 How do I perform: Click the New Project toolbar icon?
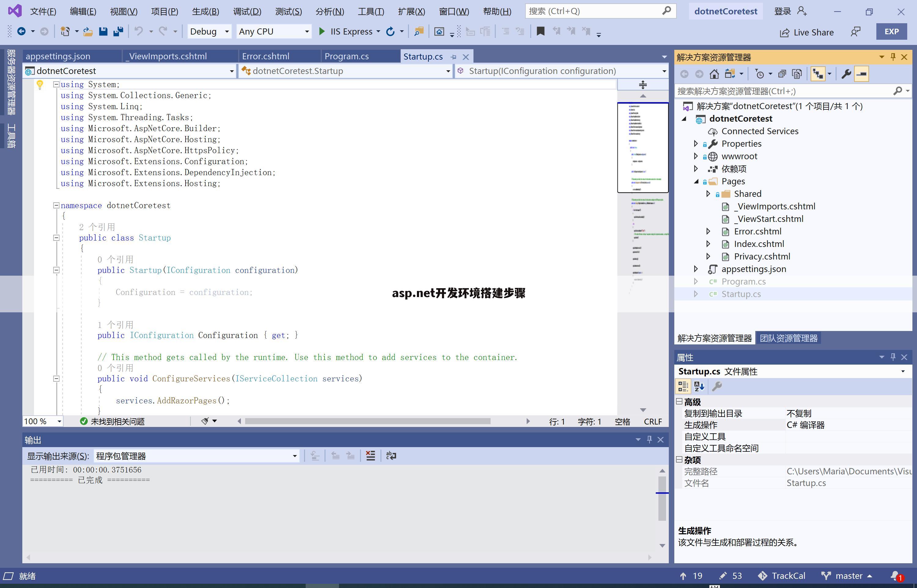point(65,32)
